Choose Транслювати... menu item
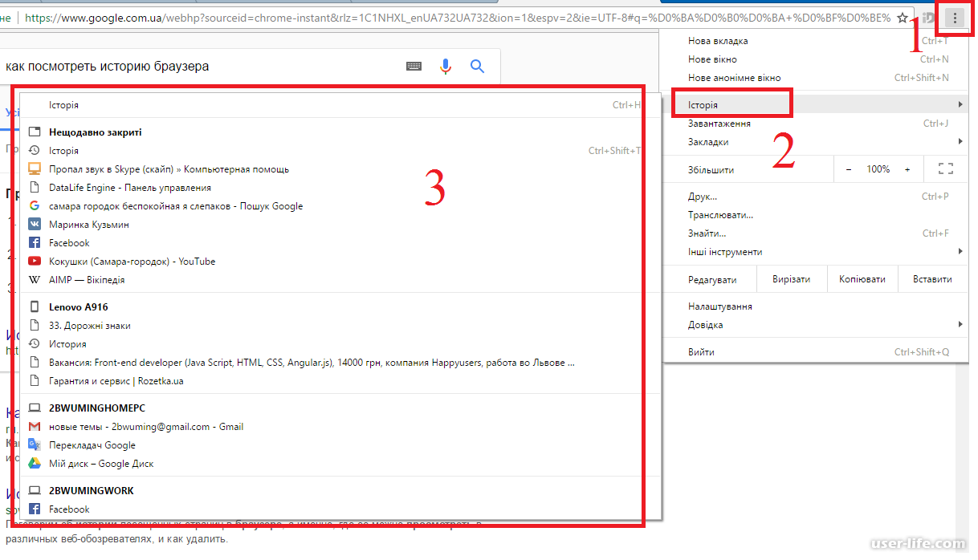The width and height of the screenshot is (978, 560). pyautogui.click(x=816, y=215)
